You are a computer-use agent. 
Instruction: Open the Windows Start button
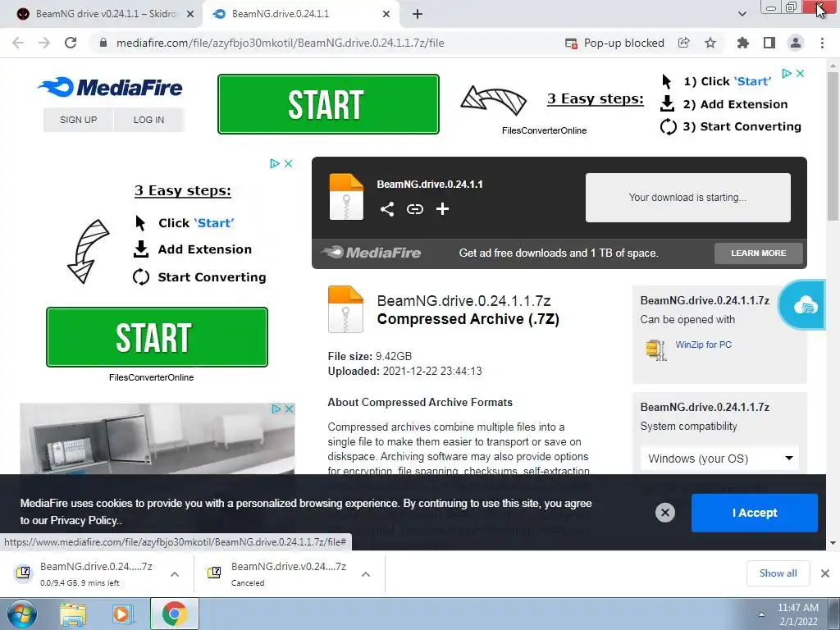(x=21, y=614)
